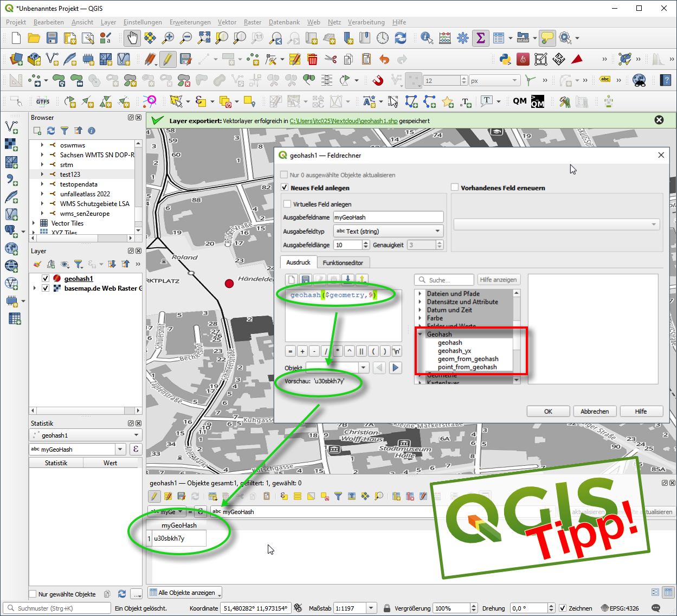This screenshot has height=616, width=677.
Task: Open the Erweiterungen menu
Action: pos(190,22)
